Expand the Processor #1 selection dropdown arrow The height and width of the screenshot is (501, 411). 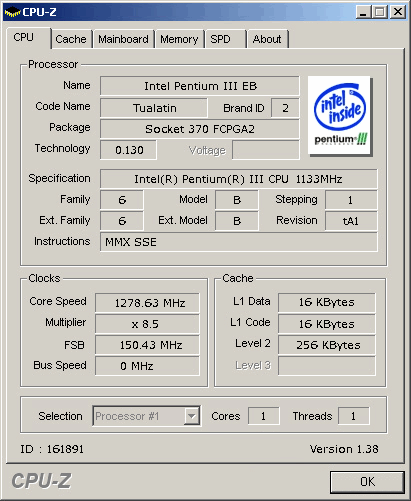(192, 416)
